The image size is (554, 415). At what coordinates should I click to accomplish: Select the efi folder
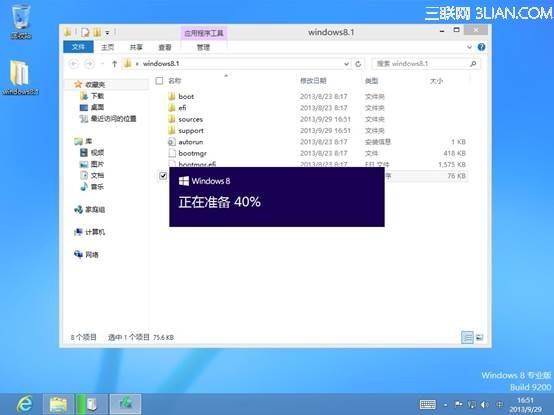point(182,108)
